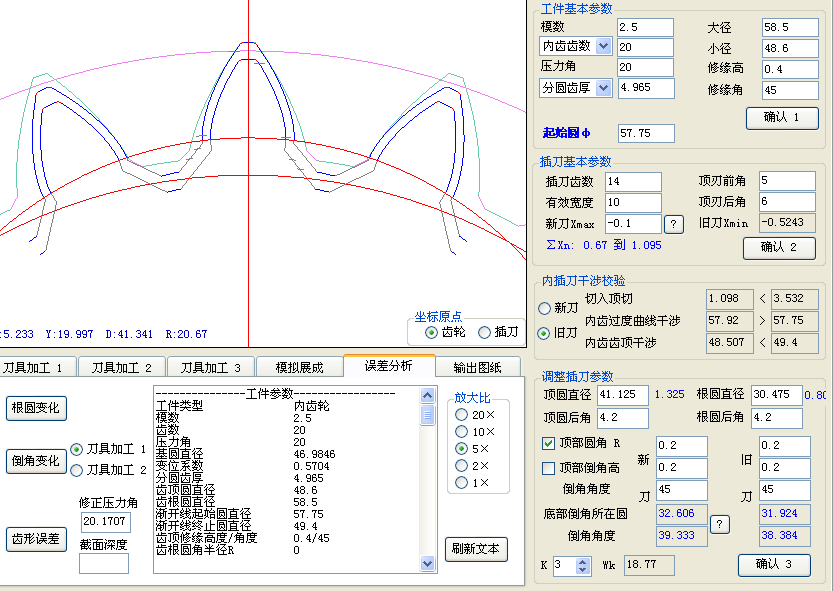833x591 pixels.
Task: Click the 起始圆 φ input field
Action: point(647,133)
